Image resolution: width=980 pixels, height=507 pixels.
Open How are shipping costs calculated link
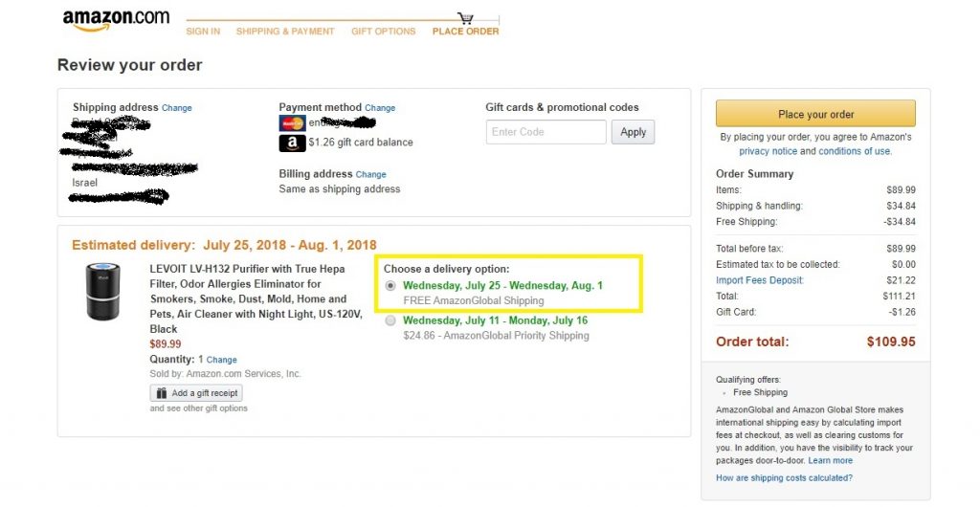[x=784, y=477]
